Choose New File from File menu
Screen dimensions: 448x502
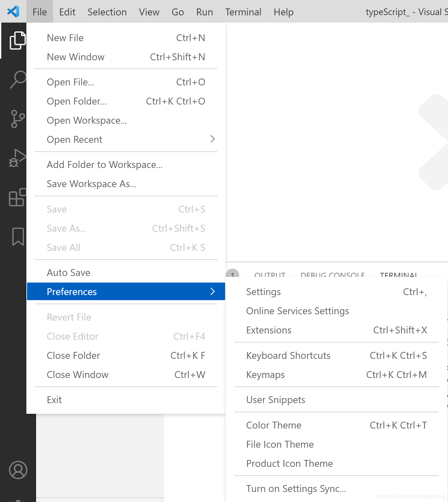(126, 38)
